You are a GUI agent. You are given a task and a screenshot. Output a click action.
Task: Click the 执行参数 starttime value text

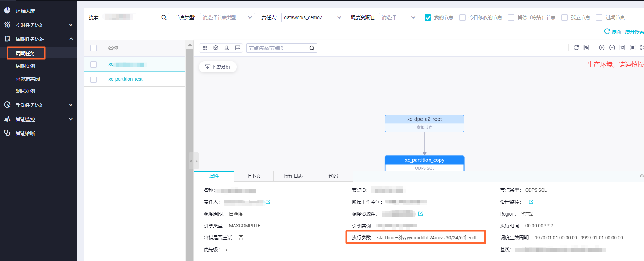429,238
